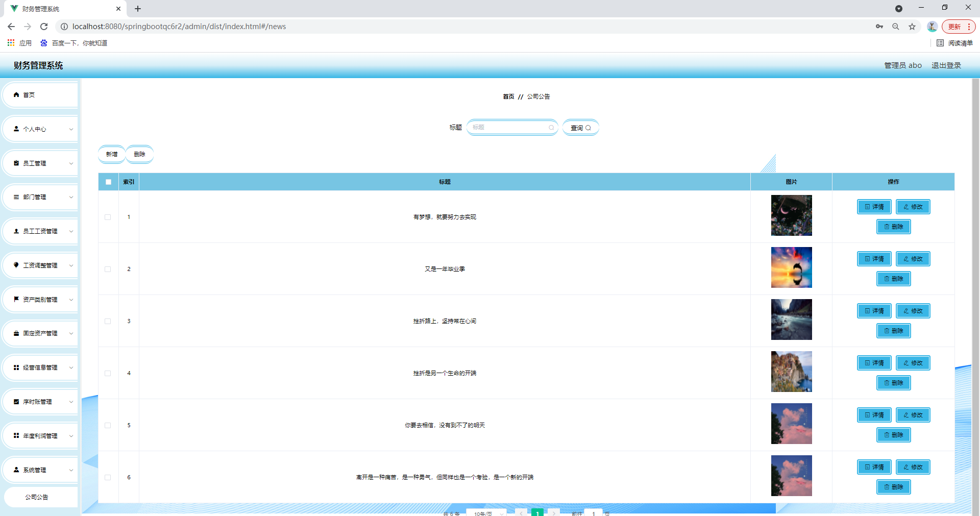Click the 新增 button
The height and width of the screenshot is (516, 980).
111,154
